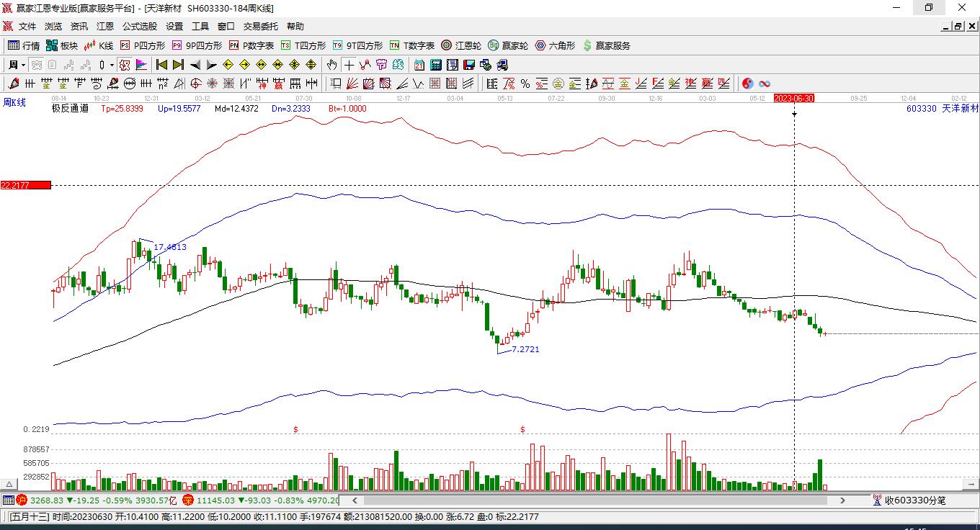Open the 设置 menu
980x530 pixels.
click(174, 27)
